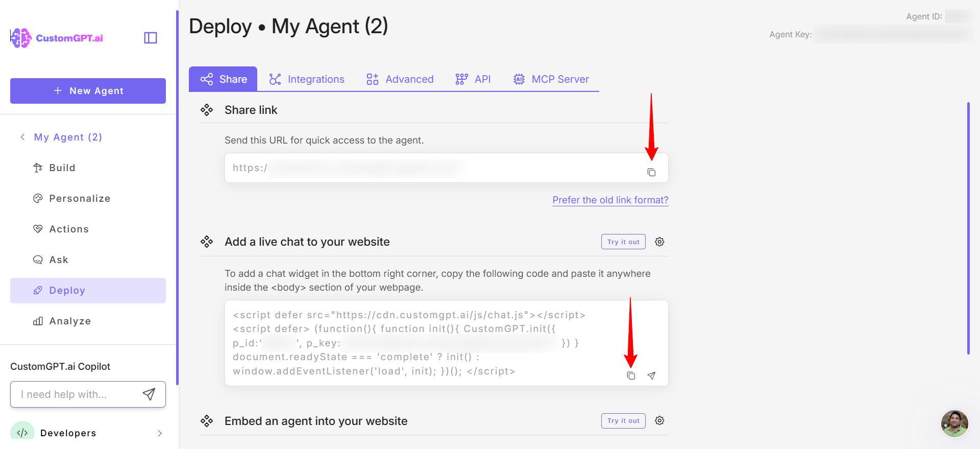
Task: Open the Build section
Action: point(88,168)
